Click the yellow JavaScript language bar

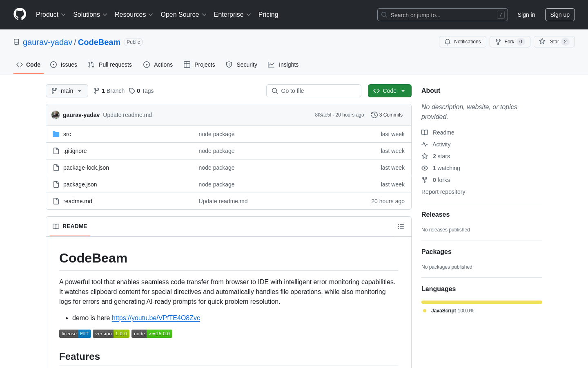tap(482, 302)
